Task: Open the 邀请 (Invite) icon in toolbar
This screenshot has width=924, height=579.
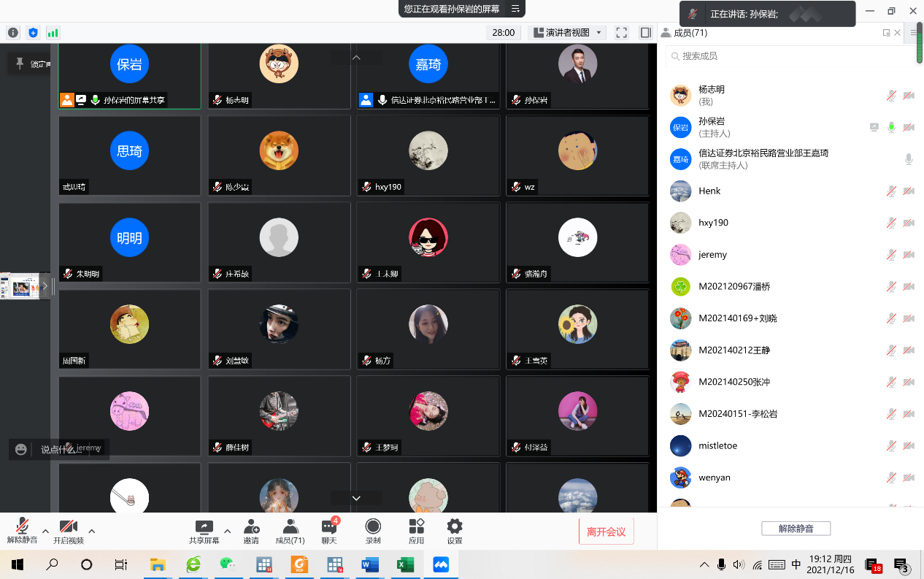Action: (x=251, y=527)
